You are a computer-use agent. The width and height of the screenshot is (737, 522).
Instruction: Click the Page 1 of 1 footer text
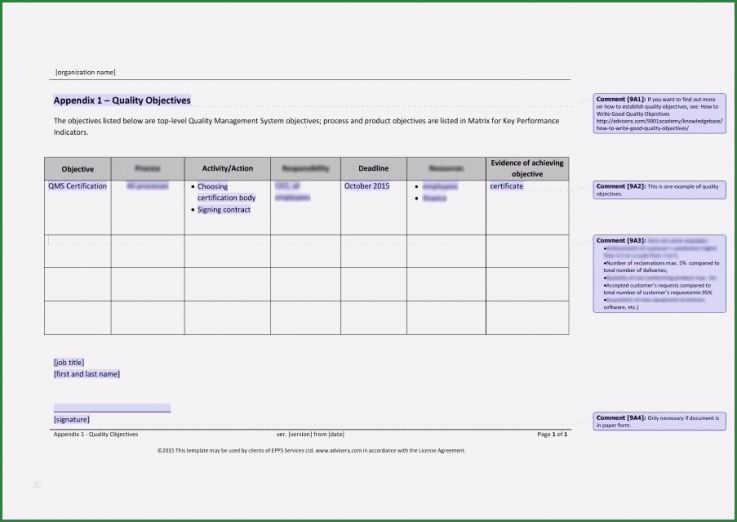[552, 434]
